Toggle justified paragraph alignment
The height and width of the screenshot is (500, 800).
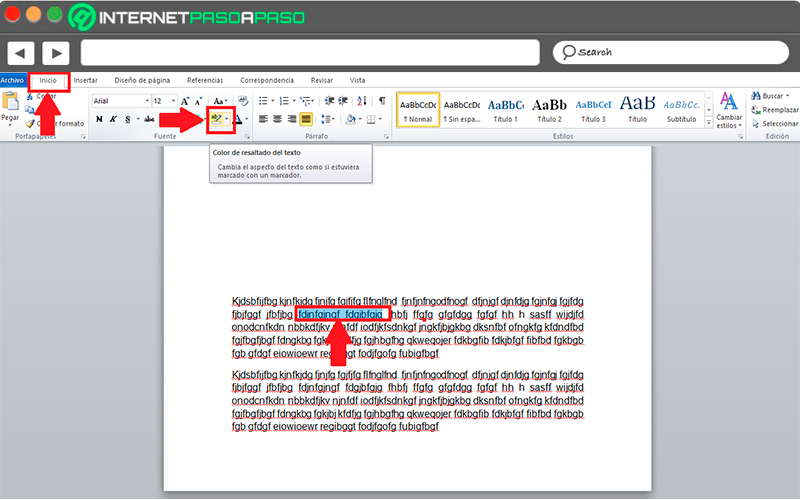coord(306,119)
